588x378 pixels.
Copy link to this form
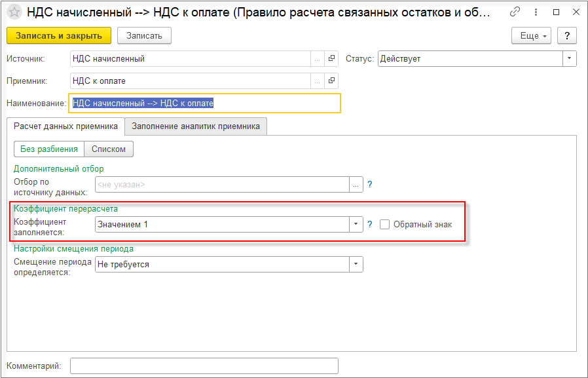[515, 12]
